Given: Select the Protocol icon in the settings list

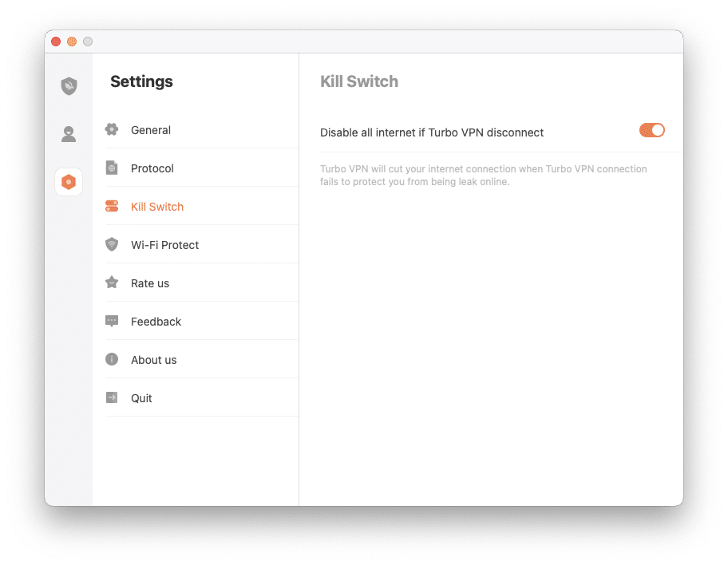Looking at the screenshot, I should (x=113, y=168).
